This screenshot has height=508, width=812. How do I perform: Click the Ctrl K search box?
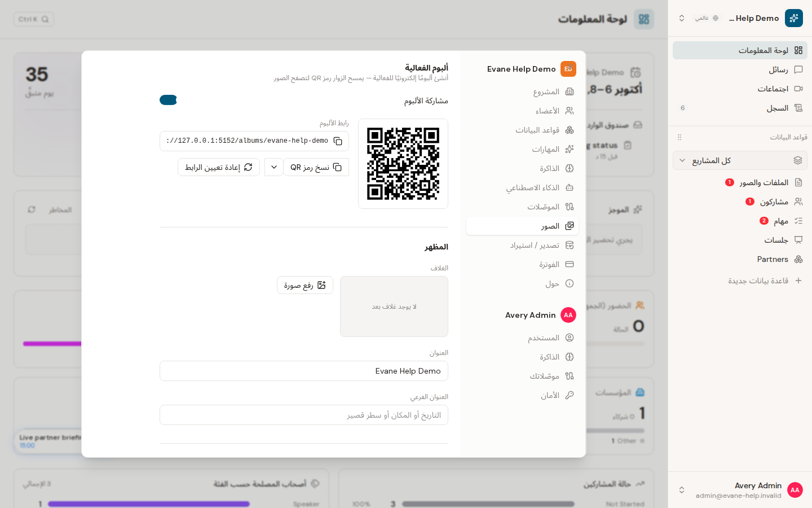[x=34, y=19]
